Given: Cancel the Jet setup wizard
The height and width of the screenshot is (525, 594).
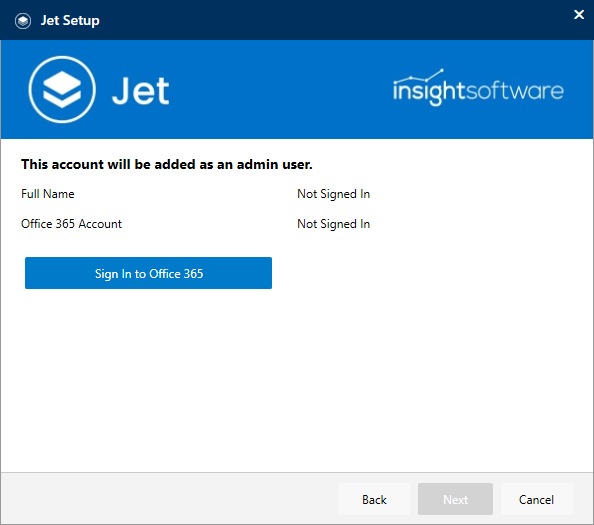Looking at the screenshot, I should pos(536,499).
